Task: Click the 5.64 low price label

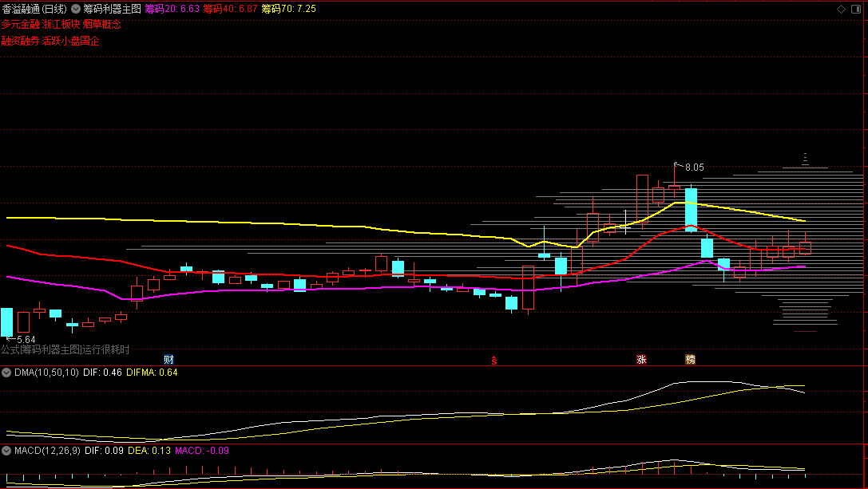Action: [x=26, y=340]
